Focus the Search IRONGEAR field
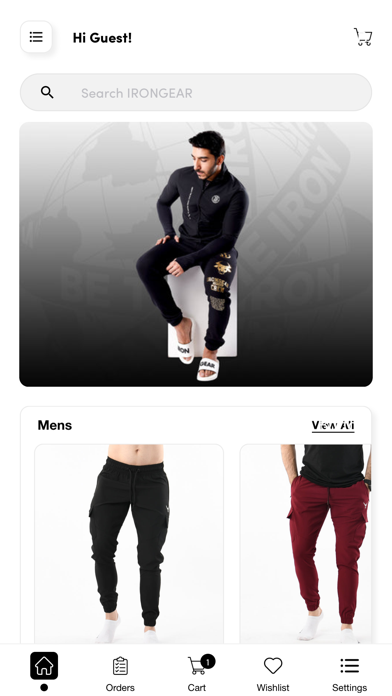This screenshot has height=696, width=392. coord(196,92)
